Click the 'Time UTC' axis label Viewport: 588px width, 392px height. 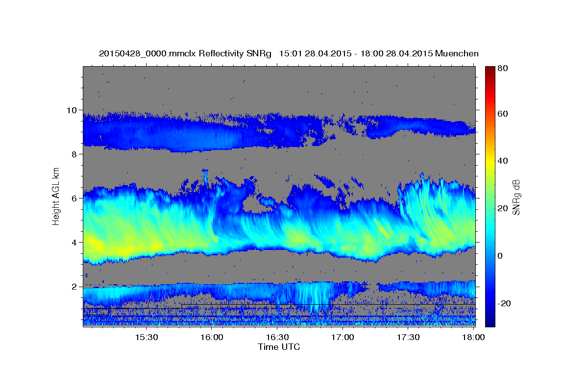point(279,347)
